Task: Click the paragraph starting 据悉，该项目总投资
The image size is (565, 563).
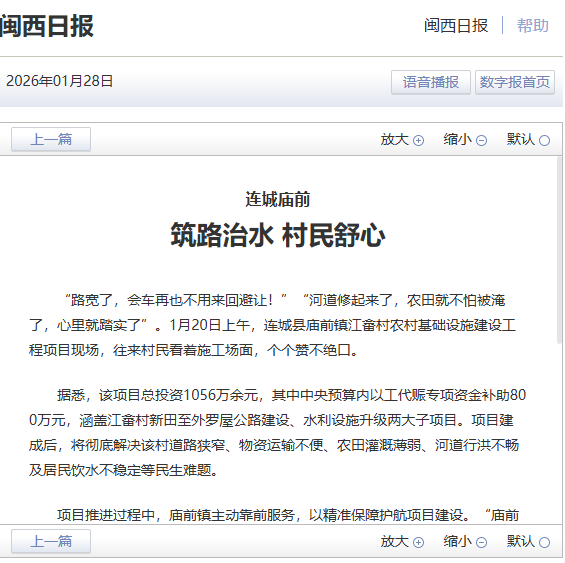Action: (277, 433)
